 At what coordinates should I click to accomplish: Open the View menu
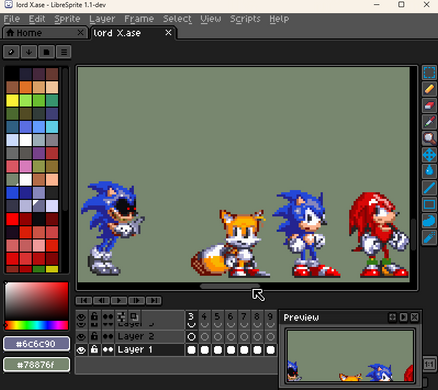pyautogui.click(x=211, y=19)
